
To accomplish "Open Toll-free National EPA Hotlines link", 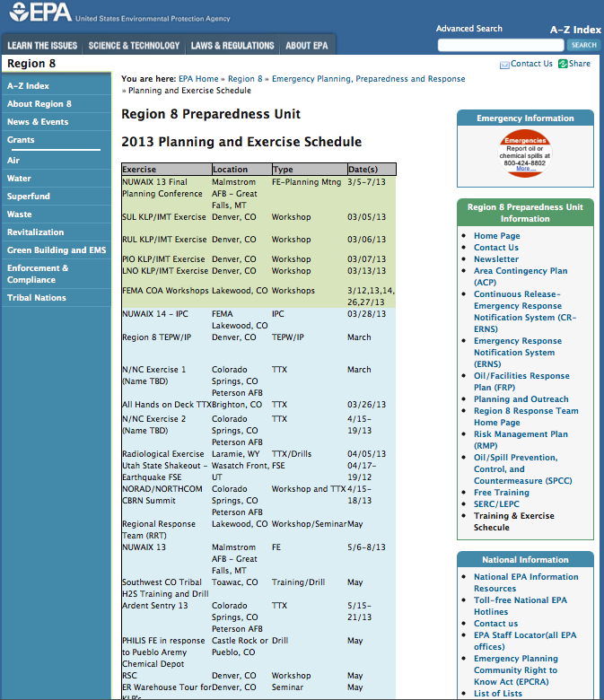I will pyautogui.click(x=520, y=606).
